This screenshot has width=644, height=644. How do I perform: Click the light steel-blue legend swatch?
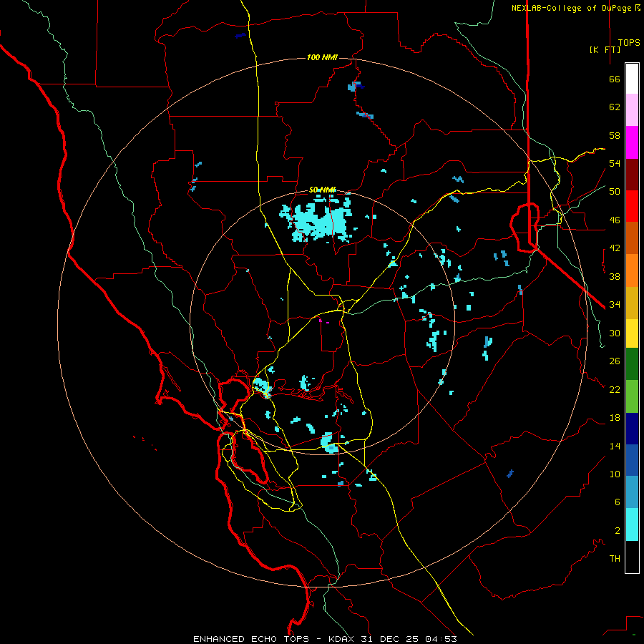click(632, 492)
